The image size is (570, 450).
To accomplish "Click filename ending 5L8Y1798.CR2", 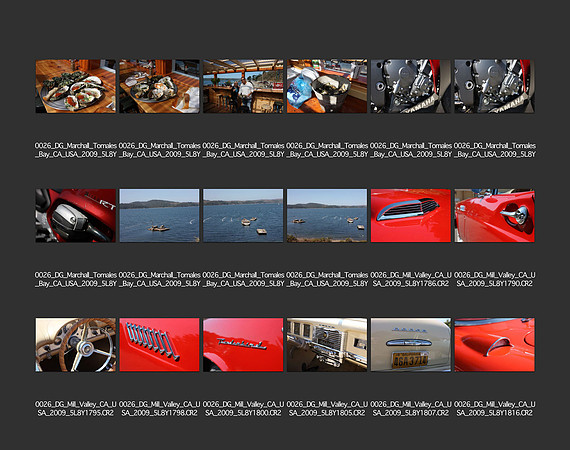I will (x=159, y=409).
